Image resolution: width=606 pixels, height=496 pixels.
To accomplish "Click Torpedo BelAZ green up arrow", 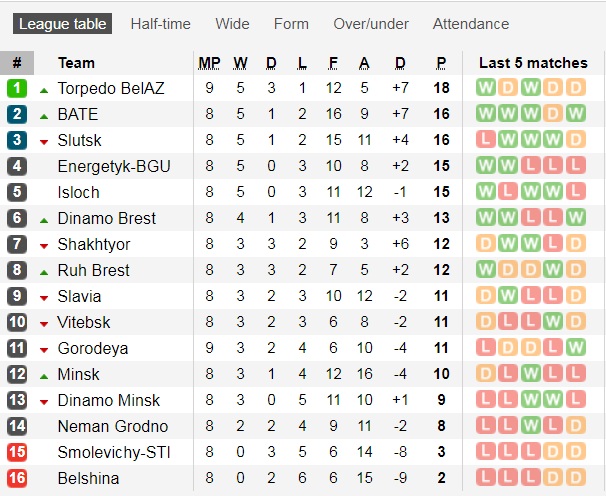I will (x=44, y=89).
